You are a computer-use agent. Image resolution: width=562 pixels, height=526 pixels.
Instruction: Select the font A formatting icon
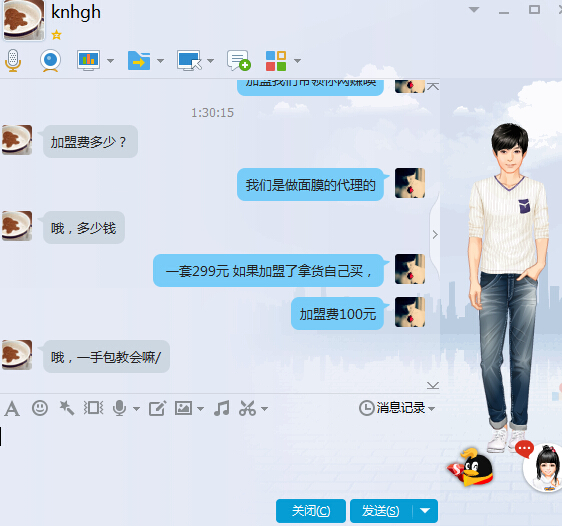[12, 408]
